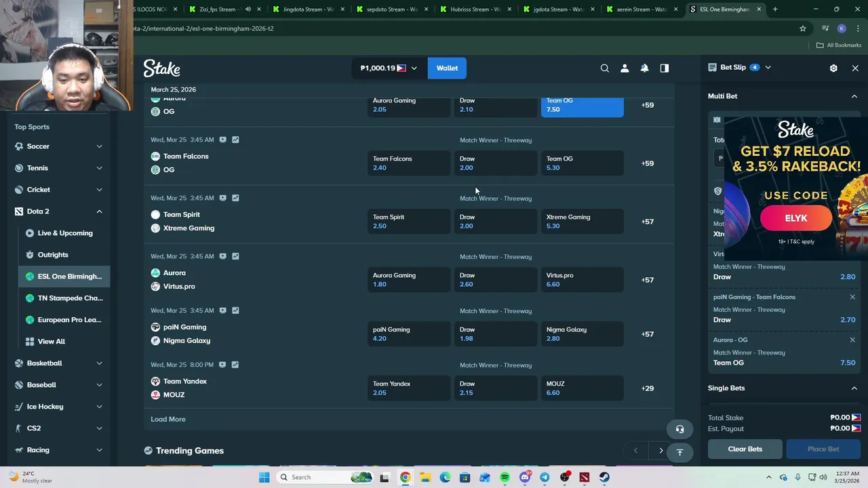868x488 pixels.
Task: Click the Wallet button
Action: (447, 68)
